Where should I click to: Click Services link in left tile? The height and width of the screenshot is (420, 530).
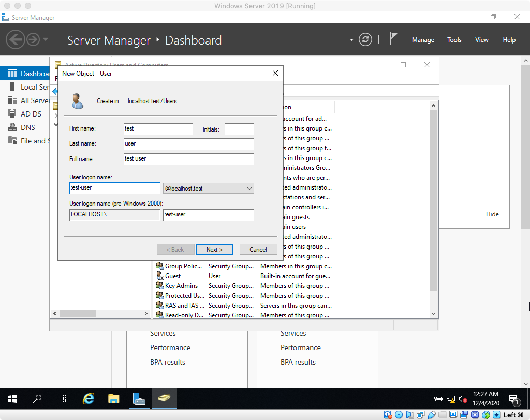[x=163, y=333]
